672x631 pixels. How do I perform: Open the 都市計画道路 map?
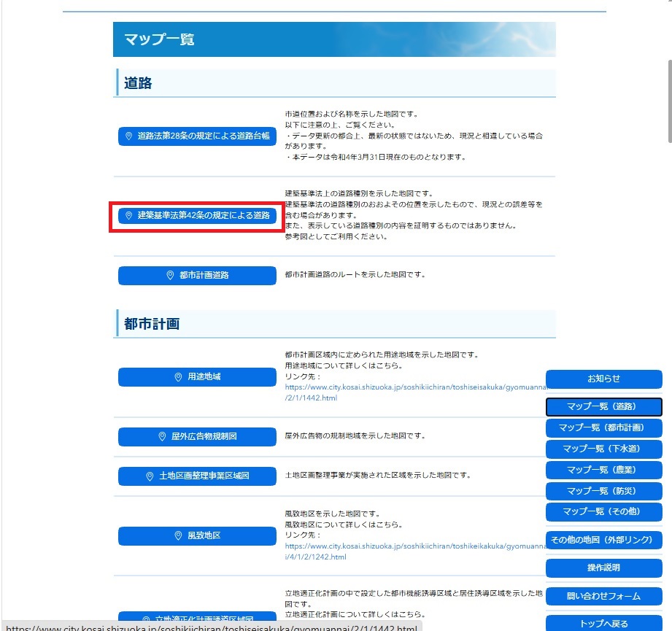coord(197,276)
